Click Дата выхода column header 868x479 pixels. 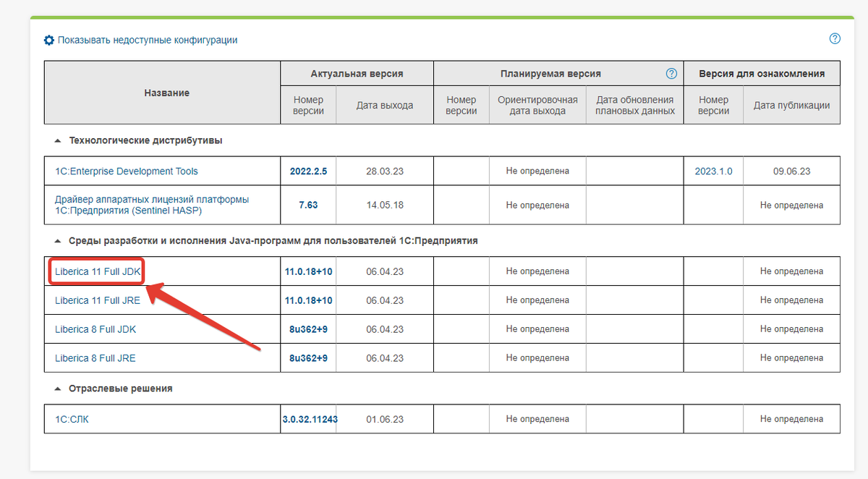pyautogui.click(x=385, y=105)
